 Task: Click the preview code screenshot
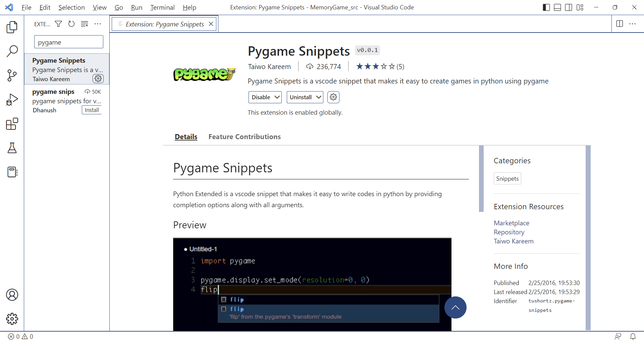(x=312, y=284)
